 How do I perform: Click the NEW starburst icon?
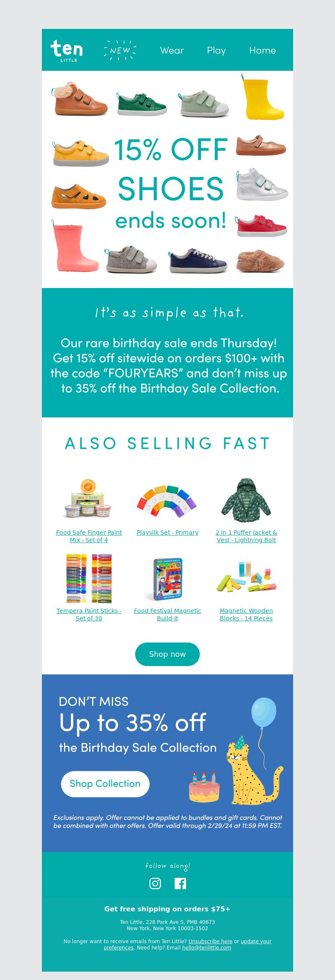coord(120,50)
